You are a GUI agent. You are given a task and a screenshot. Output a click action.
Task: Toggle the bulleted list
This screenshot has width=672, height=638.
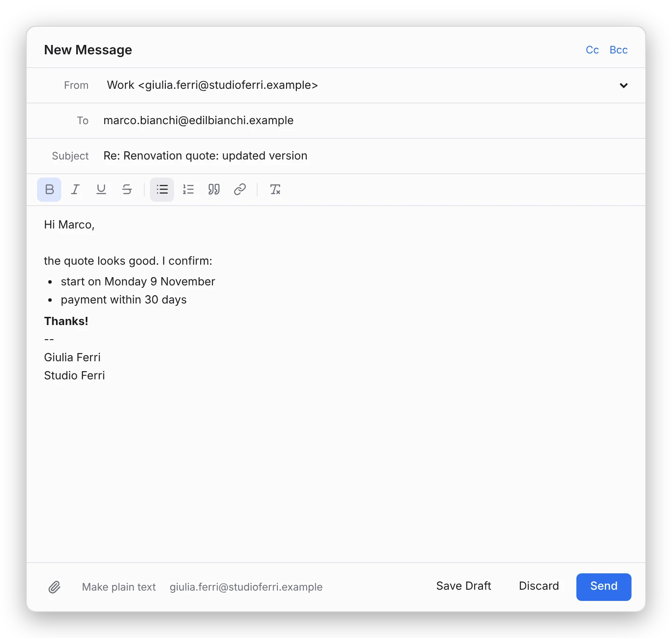tap(162, 190)
